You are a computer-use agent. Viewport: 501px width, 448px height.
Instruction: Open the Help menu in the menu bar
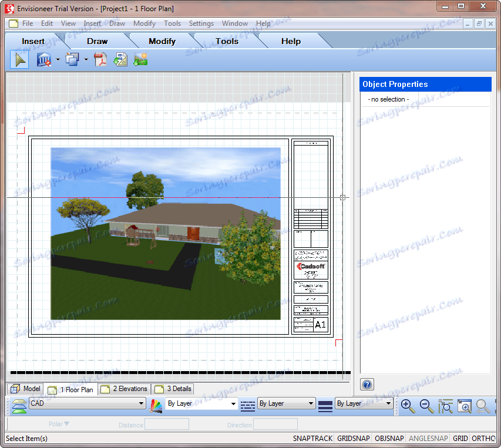[x=263, y=23]
